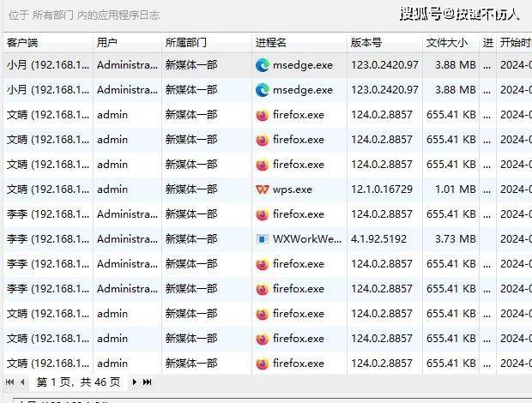Click the 文晴 client cell in wps.exe row

tap(48, 189)
